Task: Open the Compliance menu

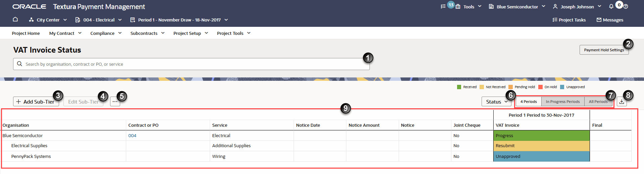Action: pyautogui.click(x=106, y=33)
